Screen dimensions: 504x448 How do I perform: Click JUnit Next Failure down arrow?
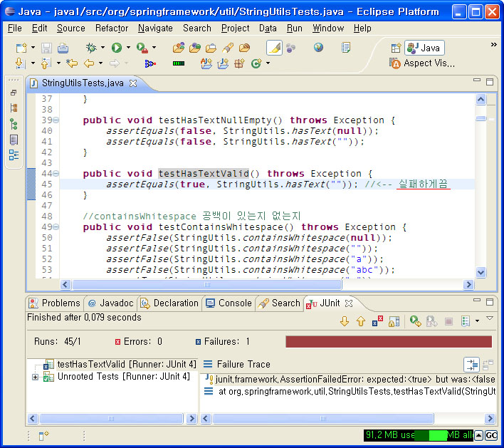click(345, 321)
